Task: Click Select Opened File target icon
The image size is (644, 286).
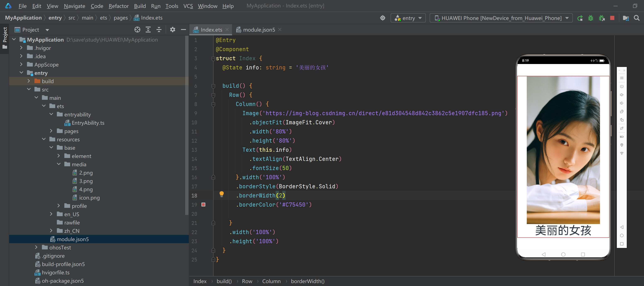Action: tap(137, 30)
